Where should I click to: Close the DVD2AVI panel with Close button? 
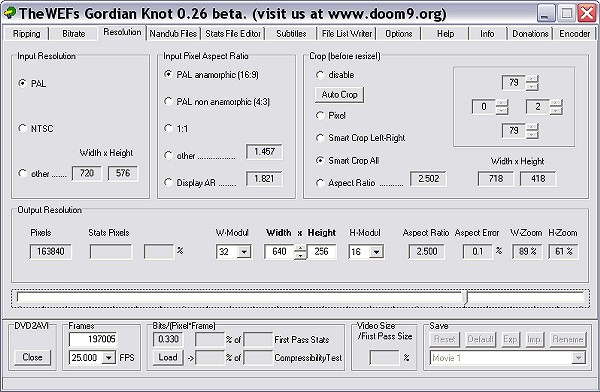[32, 358]
